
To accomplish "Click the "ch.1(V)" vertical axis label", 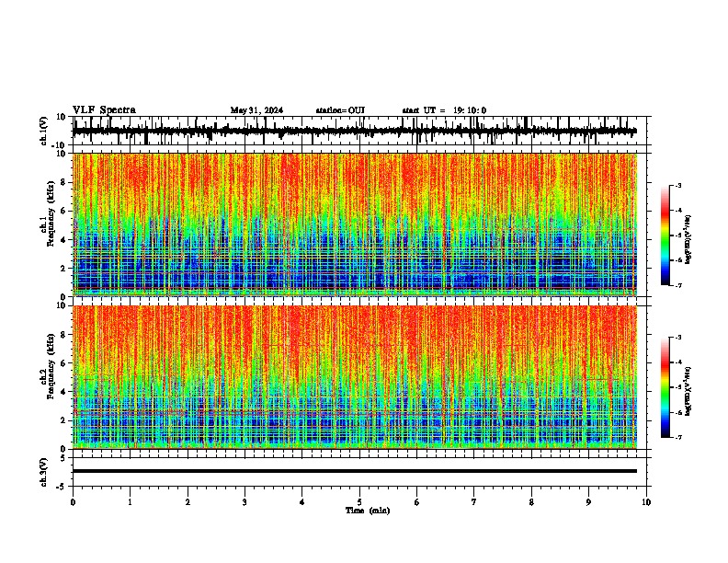I will click(44, 131).
